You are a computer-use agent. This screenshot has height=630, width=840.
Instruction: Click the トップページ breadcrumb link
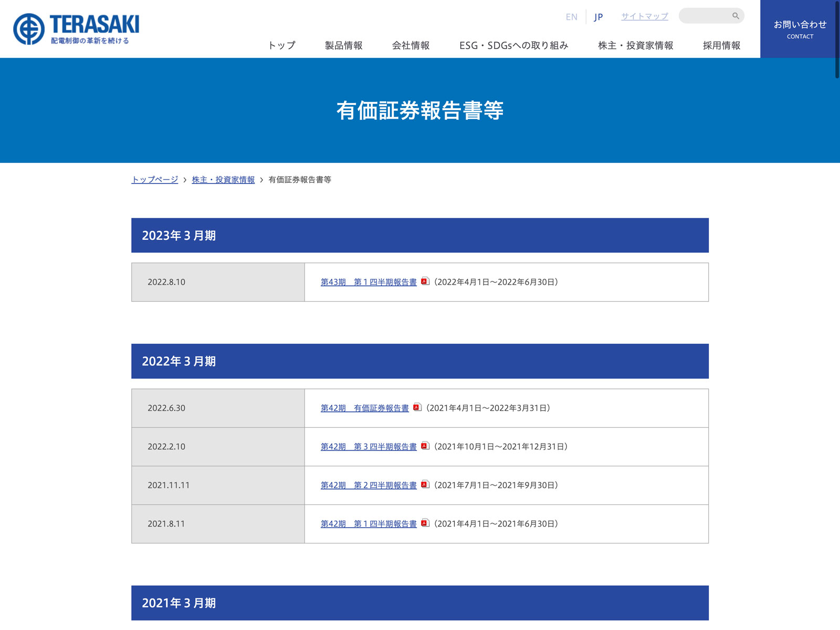click(154, 180)
